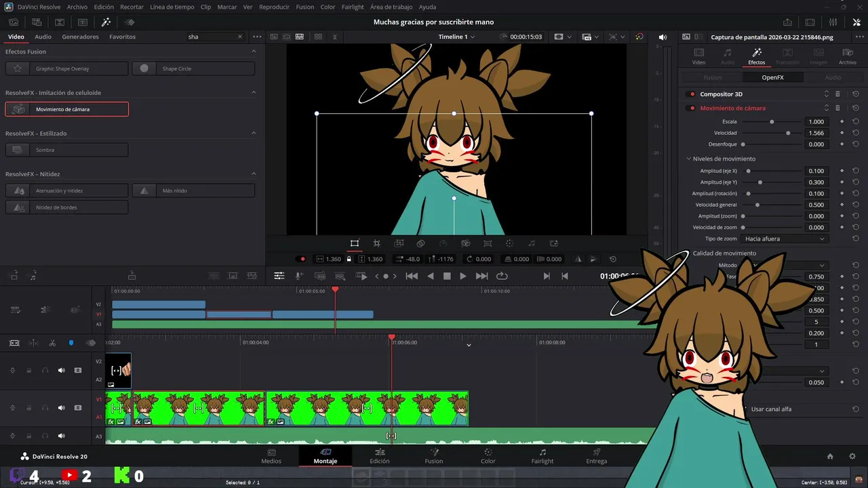The width and height of the screenshot is (868, 488).
Task: Reset Amplitud (eje Y) parameter
Action: click(x=856, y=182)
